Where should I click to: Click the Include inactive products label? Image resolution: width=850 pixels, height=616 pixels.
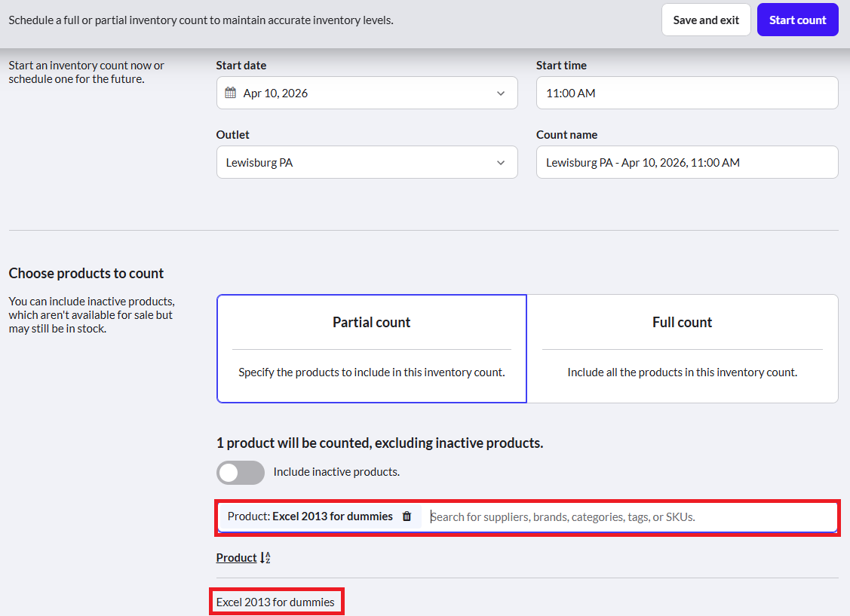pyautogui.click(x=336, y=472)
